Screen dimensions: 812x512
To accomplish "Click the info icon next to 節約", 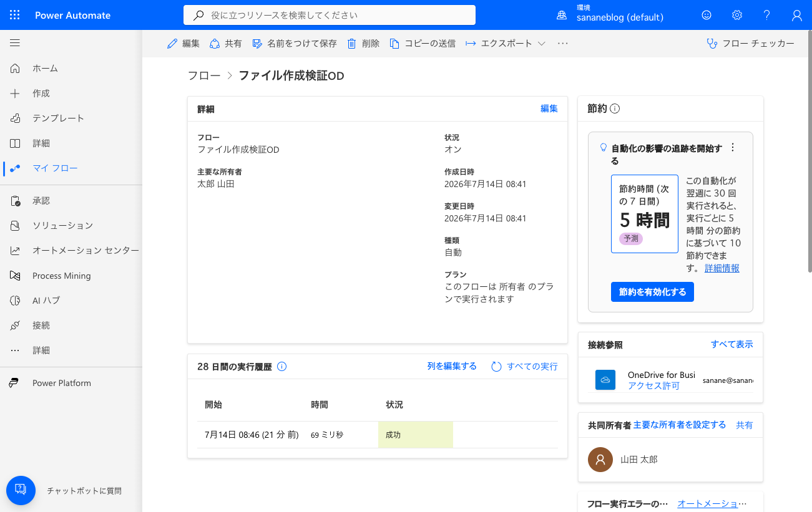I will 615,109.
